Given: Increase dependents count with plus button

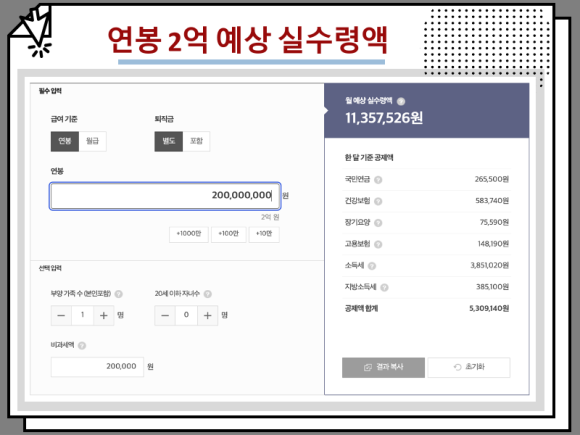Looking at the screenshot, I should [104, 316].
